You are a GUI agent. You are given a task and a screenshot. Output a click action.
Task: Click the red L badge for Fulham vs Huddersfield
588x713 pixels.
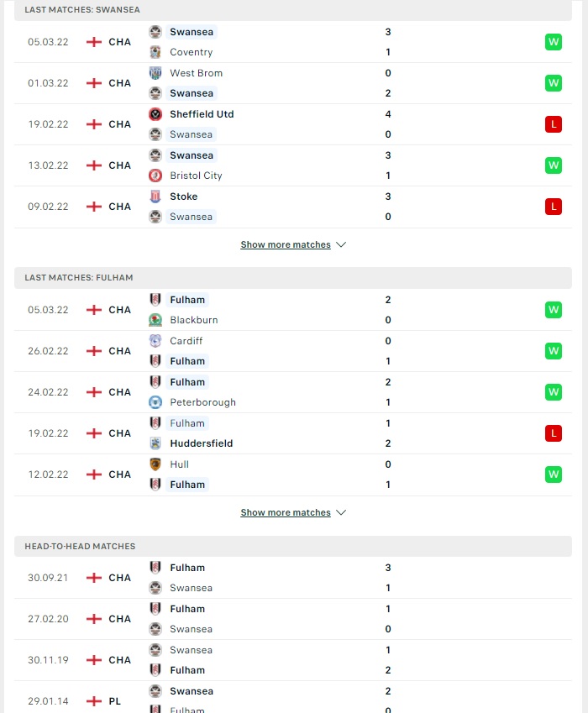553,433
